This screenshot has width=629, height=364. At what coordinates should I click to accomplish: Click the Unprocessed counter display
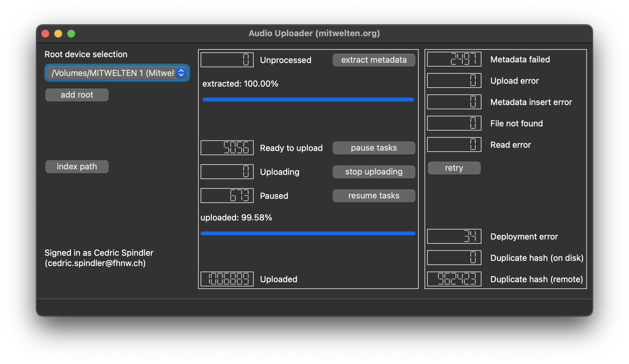(x=227, y=59)
